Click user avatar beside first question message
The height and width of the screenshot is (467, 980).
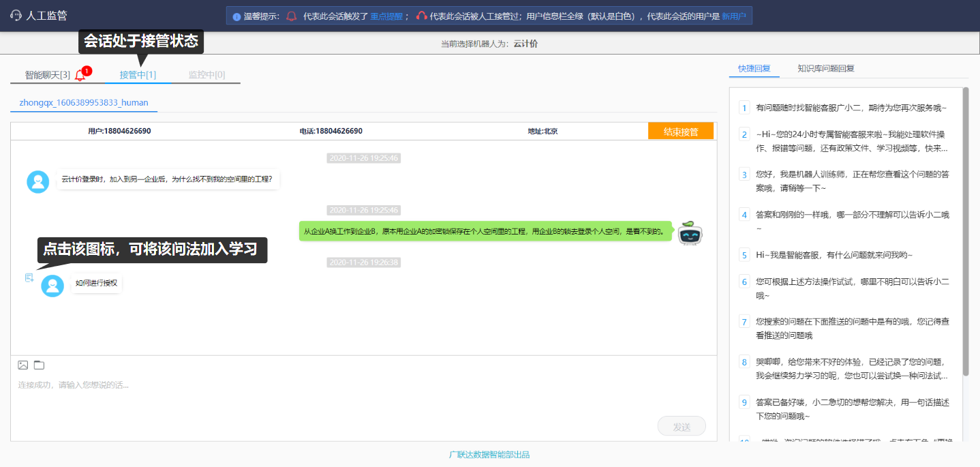(38, 181)
